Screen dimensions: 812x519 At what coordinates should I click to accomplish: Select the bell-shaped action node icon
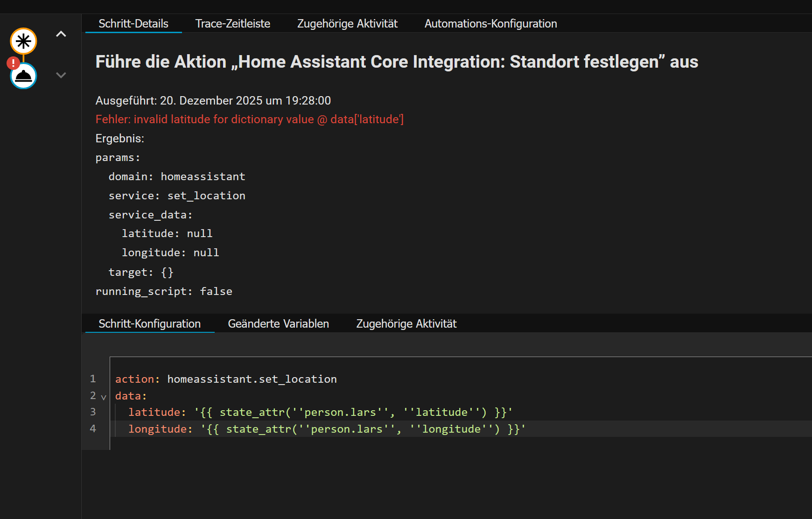(23, 76)
